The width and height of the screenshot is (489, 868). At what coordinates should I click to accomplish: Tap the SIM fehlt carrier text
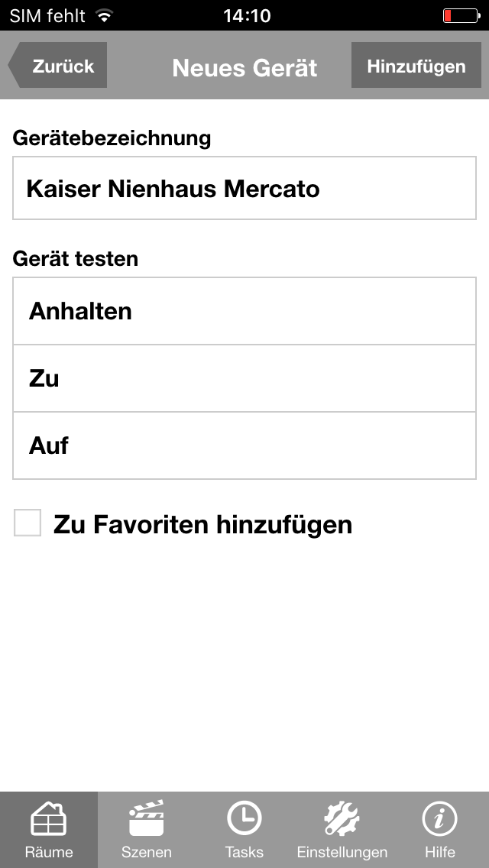point(47,15)
